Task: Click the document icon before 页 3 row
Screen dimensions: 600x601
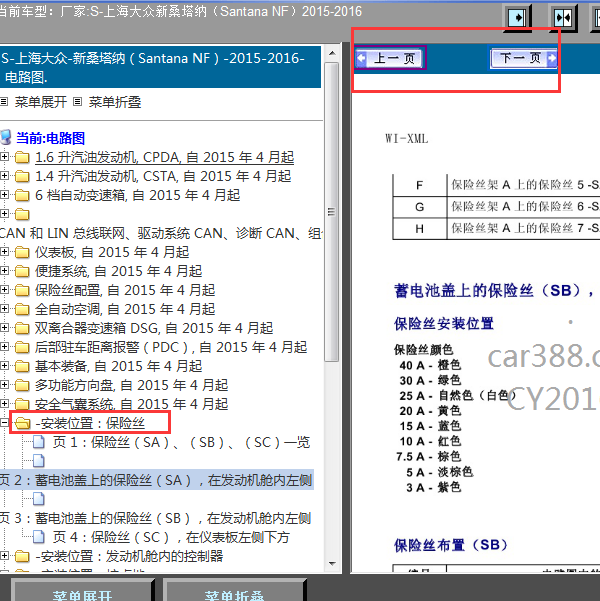Action: 39,499
